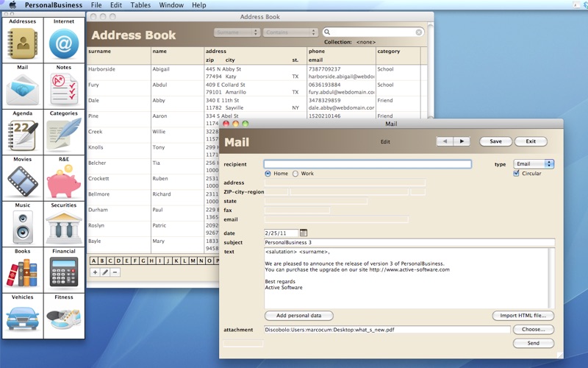Select the Home radio button
This screenshot has height=368, width=588.
tap(268, 174)
